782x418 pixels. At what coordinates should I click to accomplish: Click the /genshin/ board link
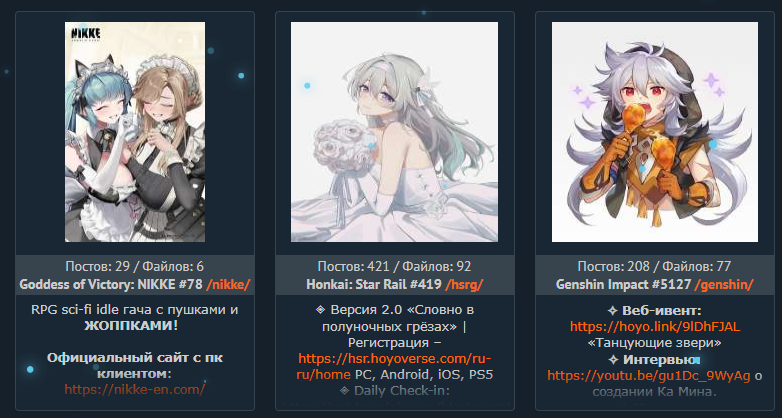click(x=724, y=285)
